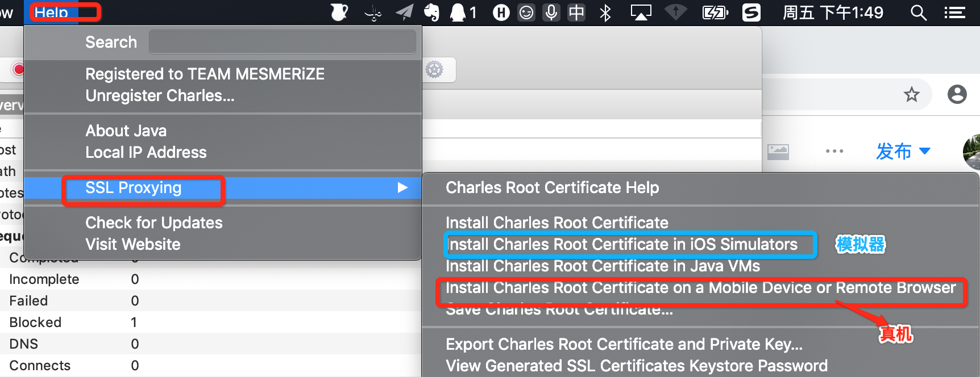Viewport: 980px width, 377px height.
Task: Click the Charles record button
Action: pos(19,69)
